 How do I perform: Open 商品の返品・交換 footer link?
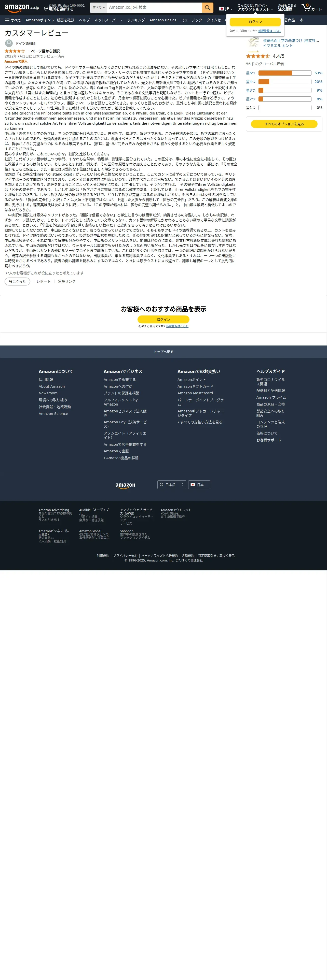pos(271,405)
